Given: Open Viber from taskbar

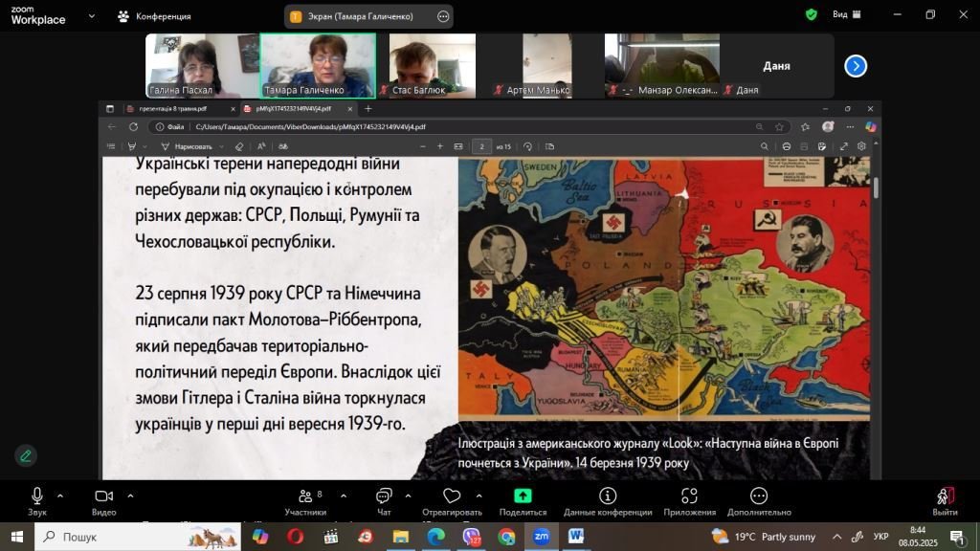Looking at the screenshot, I should point(471,537).
